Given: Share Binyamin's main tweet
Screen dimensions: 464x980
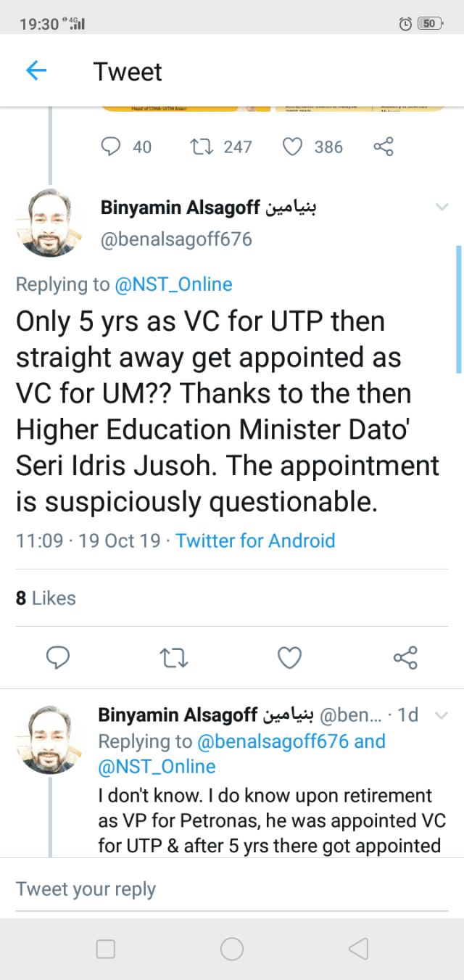Looking at the screenshot, I should (x=405, y=658).
